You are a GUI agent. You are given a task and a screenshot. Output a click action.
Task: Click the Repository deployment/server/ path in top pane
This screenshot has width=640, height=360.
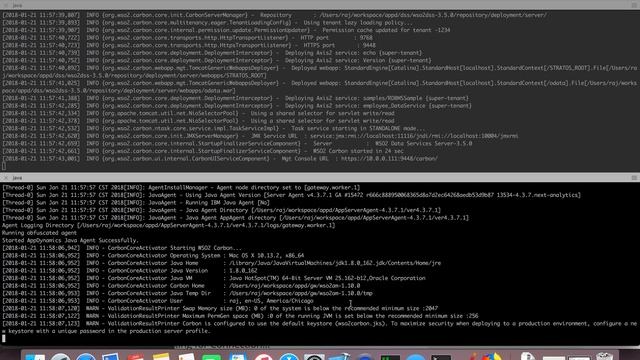click(433, 15)
